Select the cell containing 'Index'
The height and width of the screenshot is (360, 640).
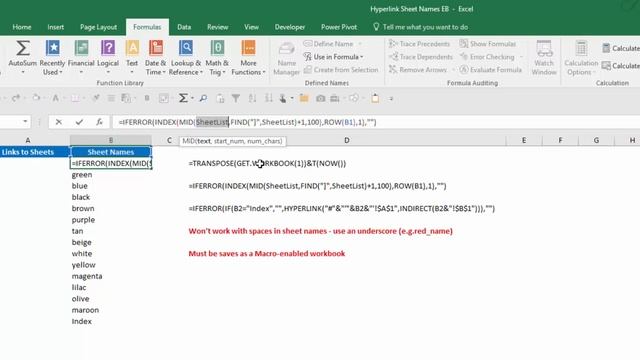click(111, 322)
